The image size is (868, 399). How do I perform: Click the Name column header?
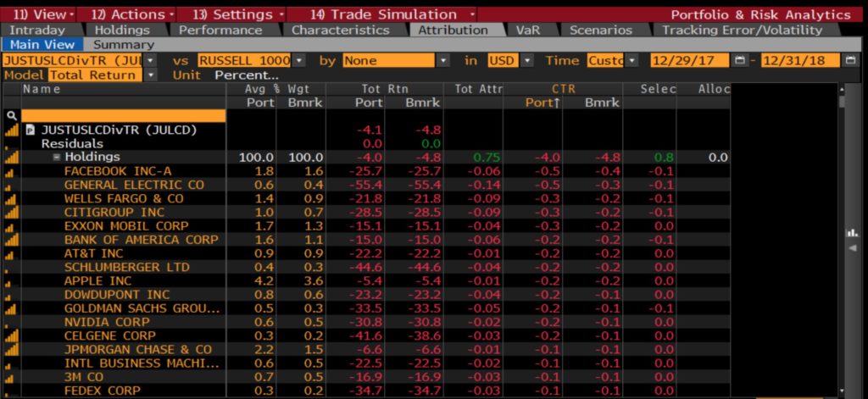point(42,89)
